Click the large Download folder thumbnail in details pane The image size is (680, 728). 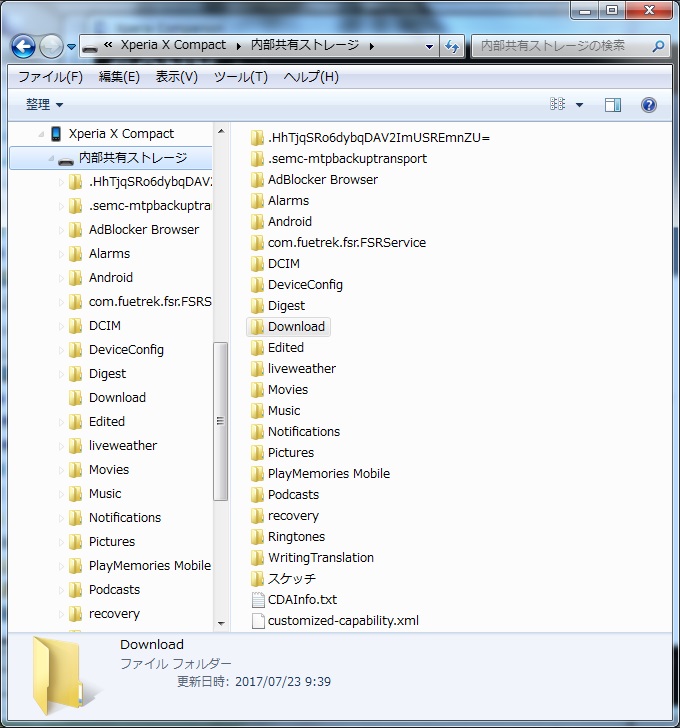[x=66, y=676]
